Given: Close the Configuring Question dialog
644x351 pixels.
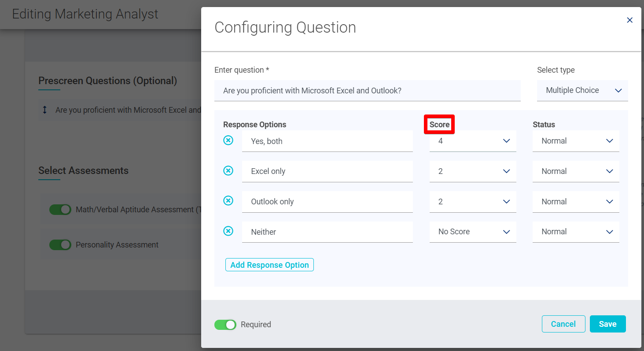Looking at the screenshot, I should click(629, 20).
